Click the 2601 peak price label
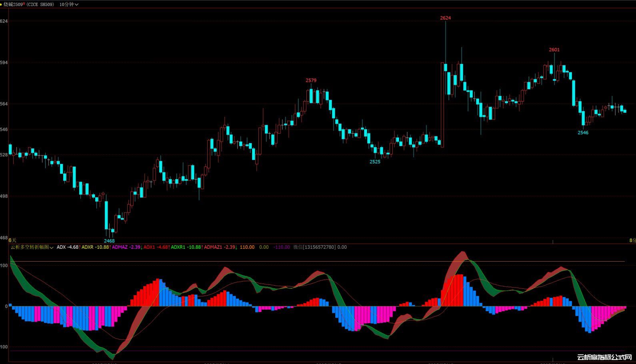 pos(554,50)
